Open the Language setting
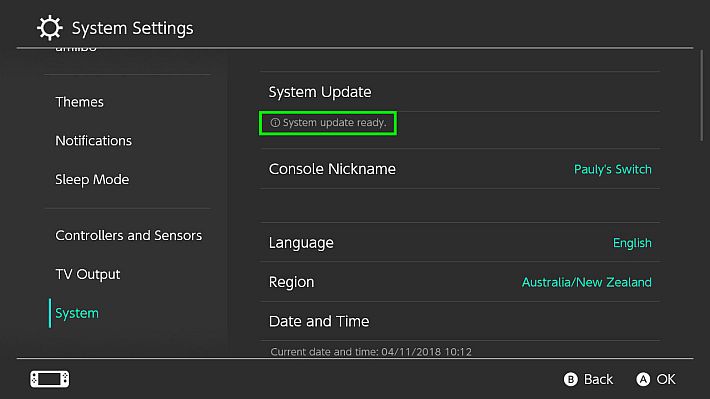This screenshot has height=399, width=710. tap(460, 242)
